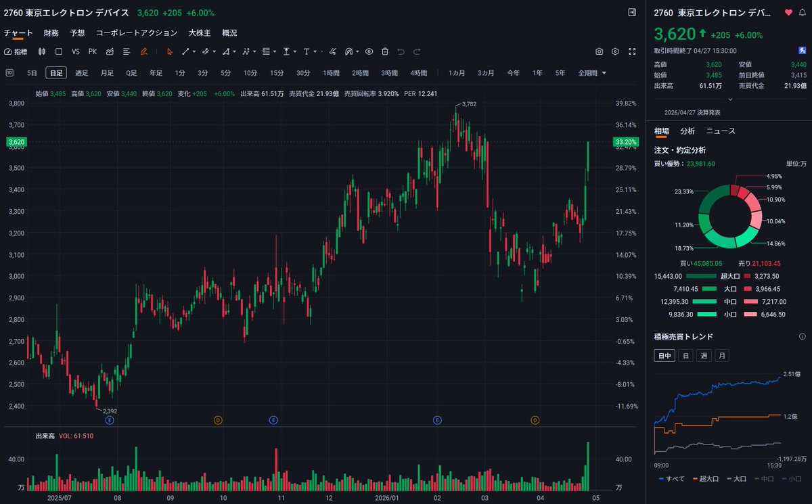The width and height of the screenshot is (812, 504).
Task: Take a chart snapshot with camera icon
Action: [600, 51]
